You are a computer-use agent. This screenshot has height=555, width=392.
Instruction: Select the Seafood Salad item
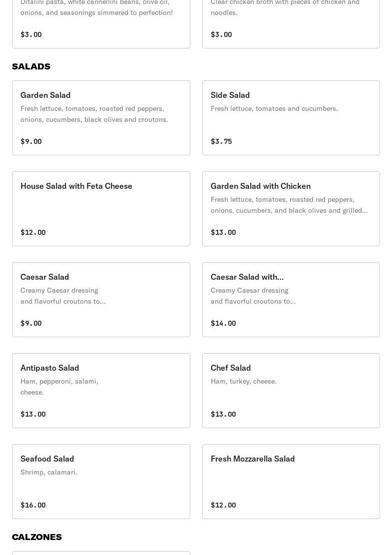(x=101, y=482)
